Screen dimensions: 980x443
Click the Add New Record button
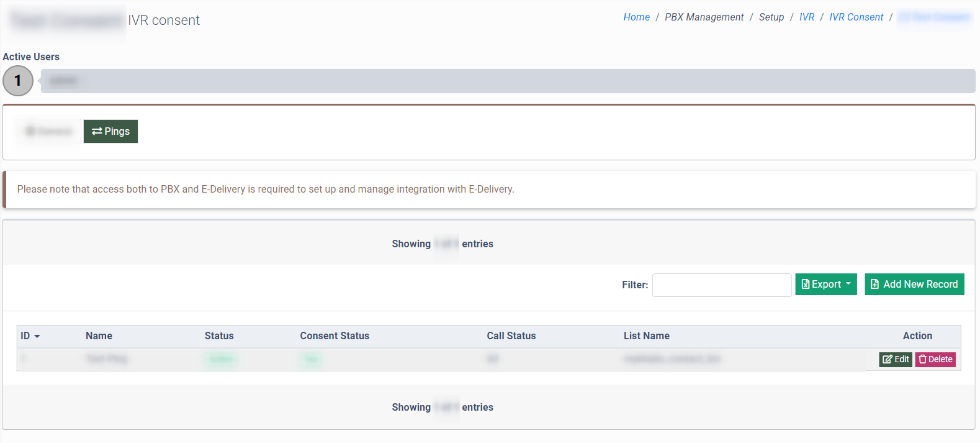pyautogui.click(x=914, y=284)
